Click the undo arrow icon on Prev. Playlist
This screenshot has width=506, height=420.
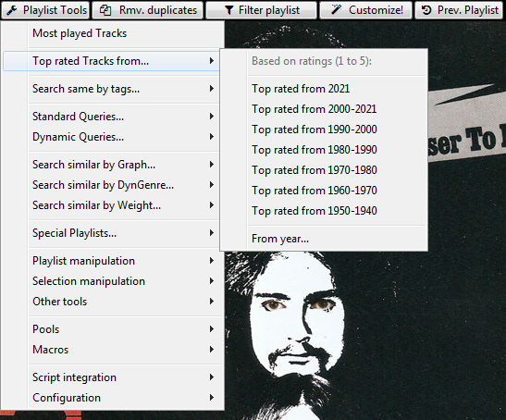pos(426,10)
